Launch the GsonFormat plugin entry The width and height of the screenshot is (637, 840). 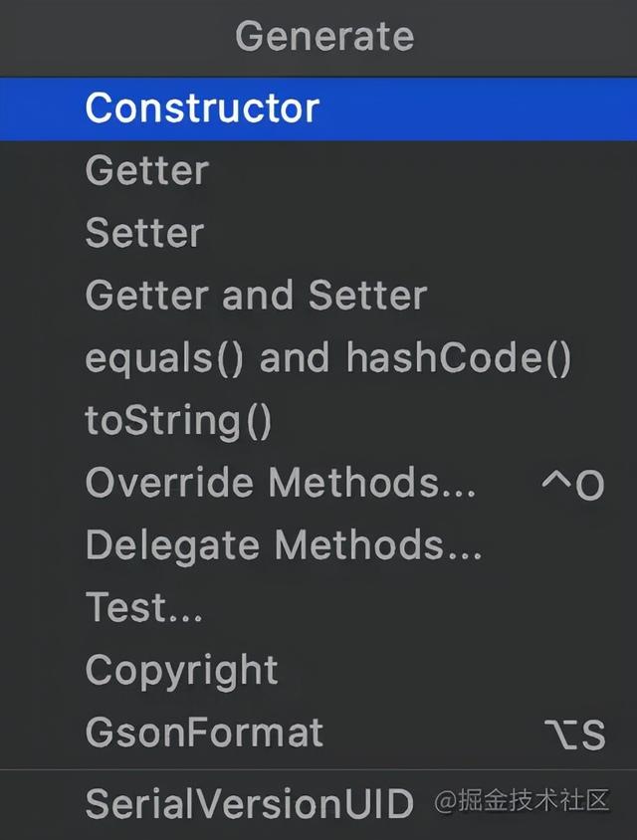[x=204, y=733]
